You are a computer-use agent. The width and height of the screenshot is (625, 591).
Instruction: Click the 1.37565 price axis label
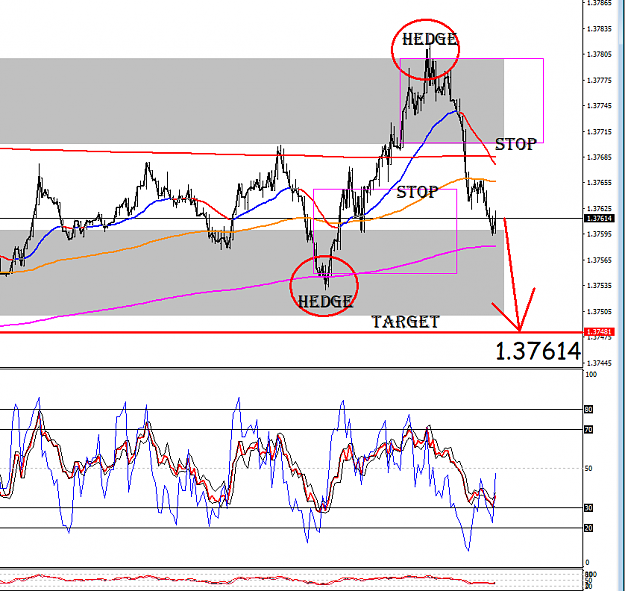599,260
